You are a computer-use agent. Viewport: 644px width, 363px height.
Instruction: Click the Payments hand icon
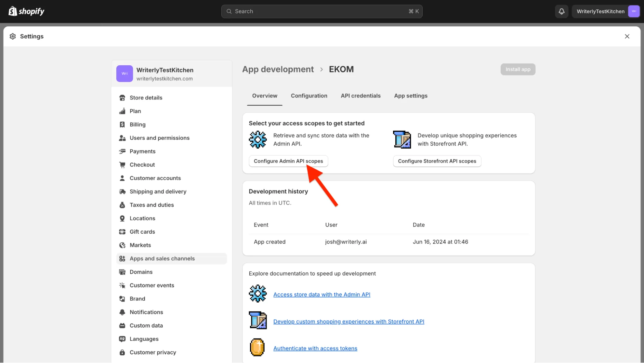pos(122,152)
